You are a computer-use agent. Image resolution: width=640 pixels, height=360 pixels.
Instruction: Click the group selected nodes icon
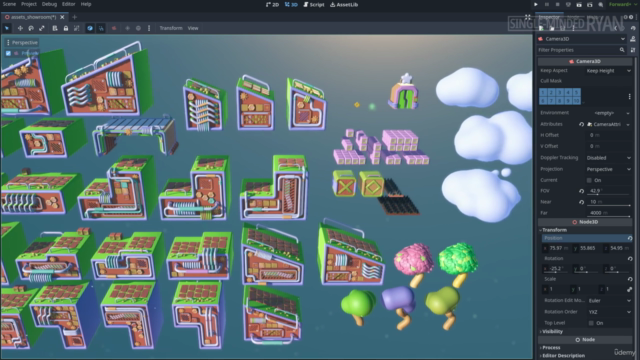click(76, 28)
